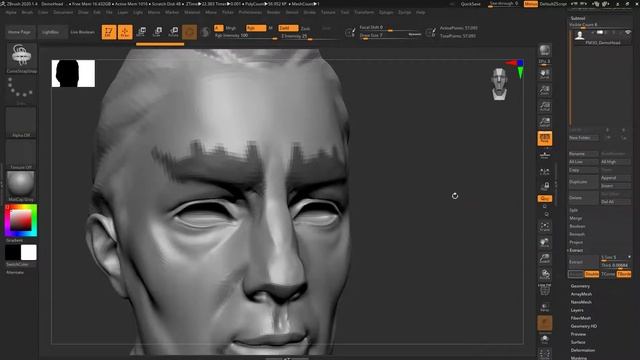Screen dimensions: 640x360
Task: Click the Frame mesh icon
Action: pos(544,227)
